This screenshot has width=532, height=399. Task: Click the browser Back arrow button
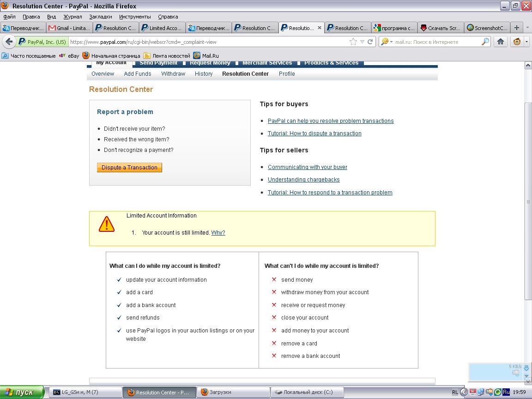(9, 42)
